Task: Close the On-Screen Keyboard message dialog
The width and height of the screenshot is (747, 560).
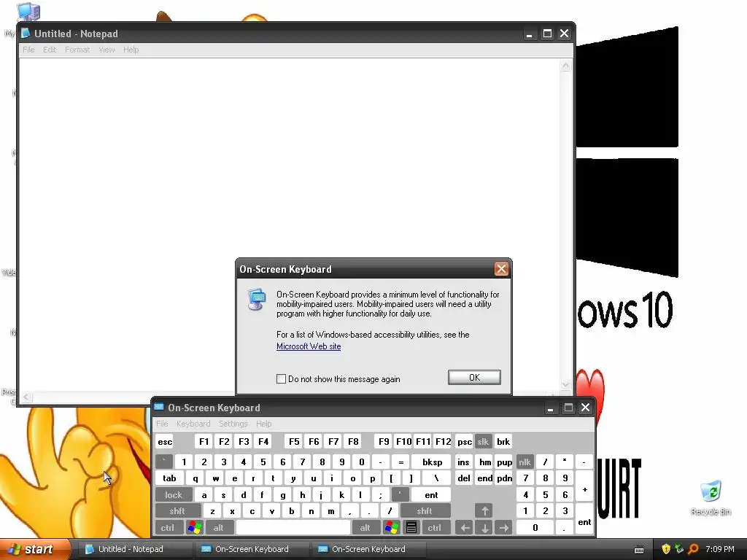Action: point(501,269)
